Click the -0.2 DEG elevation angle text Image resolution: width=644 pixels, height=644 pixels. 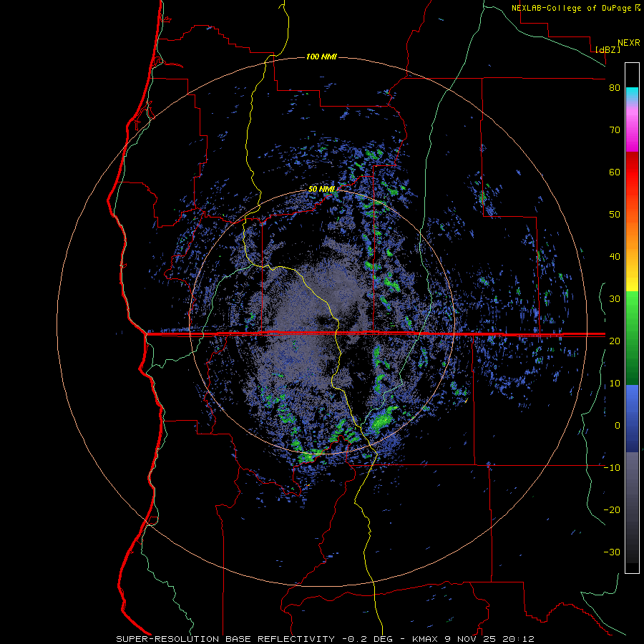[x=367, y=639]
